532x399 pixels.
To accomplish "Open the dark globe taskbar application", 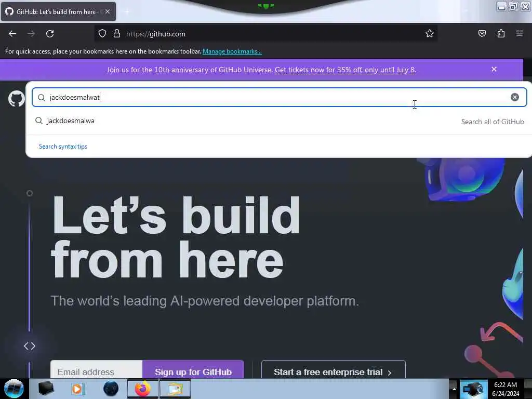I will 111,389.
